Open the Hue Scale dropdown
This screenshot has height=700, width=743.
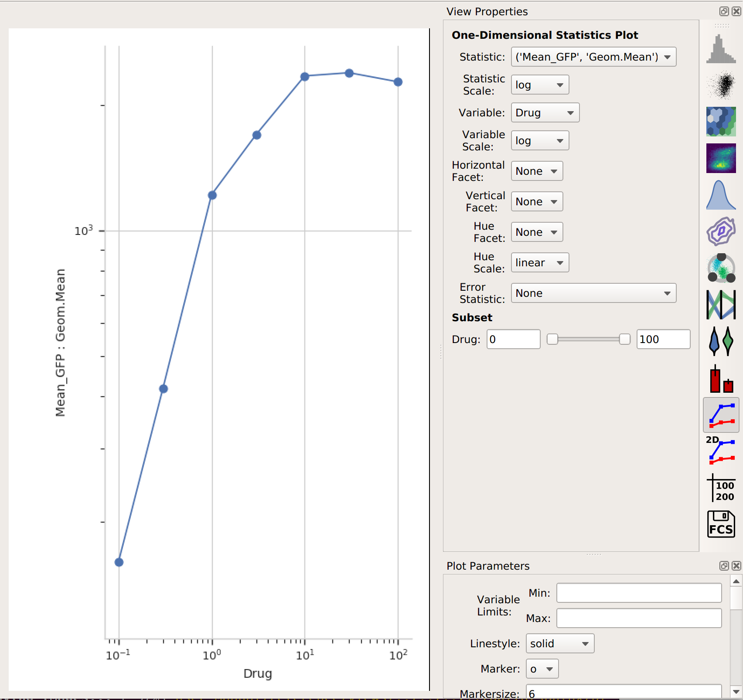click(x=540, y=263)
